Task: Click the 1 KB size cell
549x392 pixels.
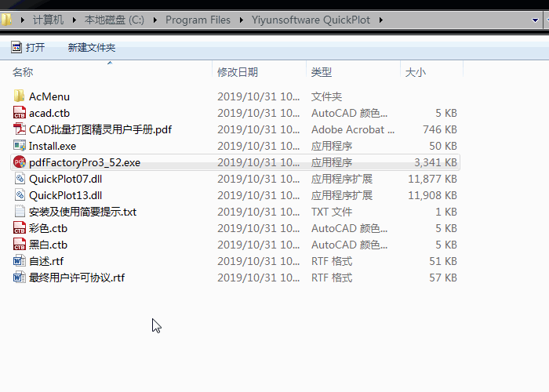Action: click(x=446, y=212)
